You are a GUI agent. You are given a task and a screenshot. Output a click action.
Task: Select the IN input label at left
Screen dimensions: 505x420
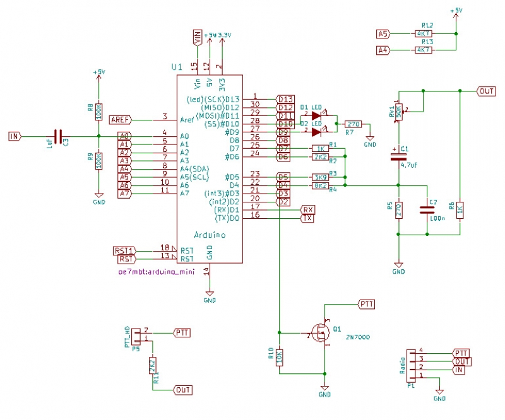(15, 136)
